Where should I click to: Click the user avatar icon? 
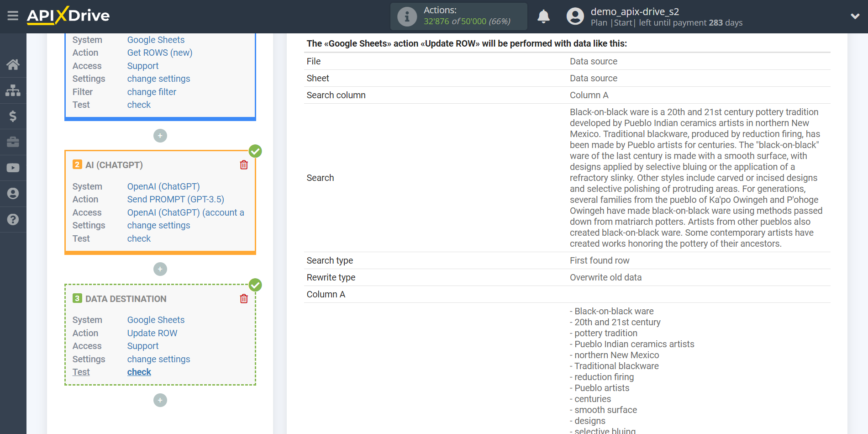(x=575, y=16)
